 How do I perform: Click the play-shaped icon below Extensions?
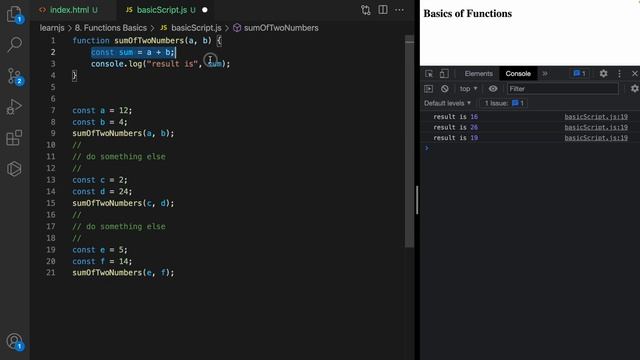click(x=14, y=169)
